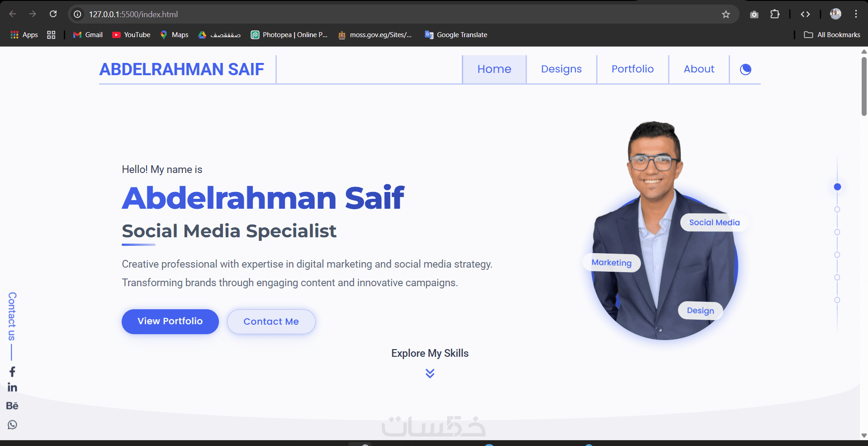This screenshot has width=868, height=446.
Task: Click the Contact Me button
Action: click(x=271, y=321)
